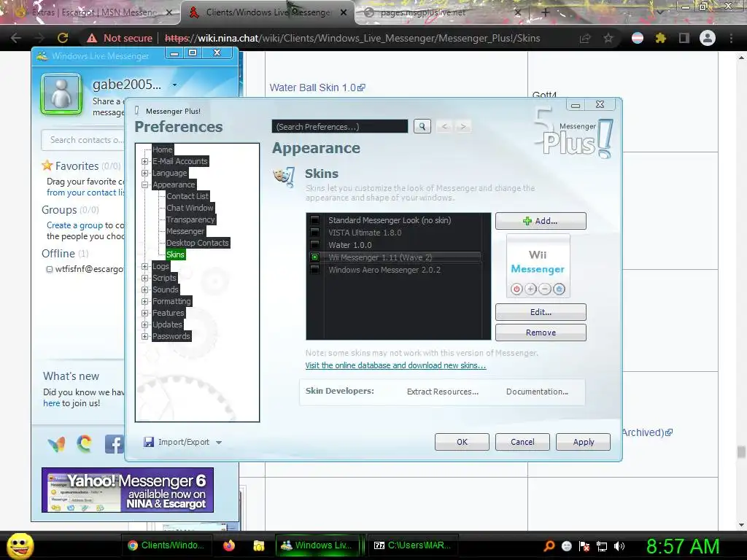Image resolution: width=747 pixels, height=560 pixels.
Task: Open the browser three-dot menu
Action: coord(731,38)
